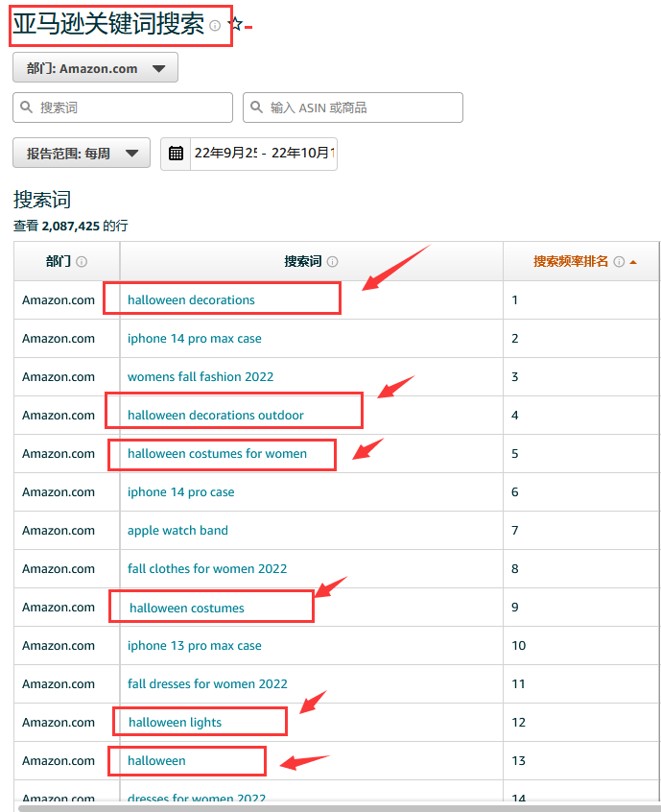Click info icon beside 部门 column header
This screenshot has width=661, height=812.
(82, 261)
